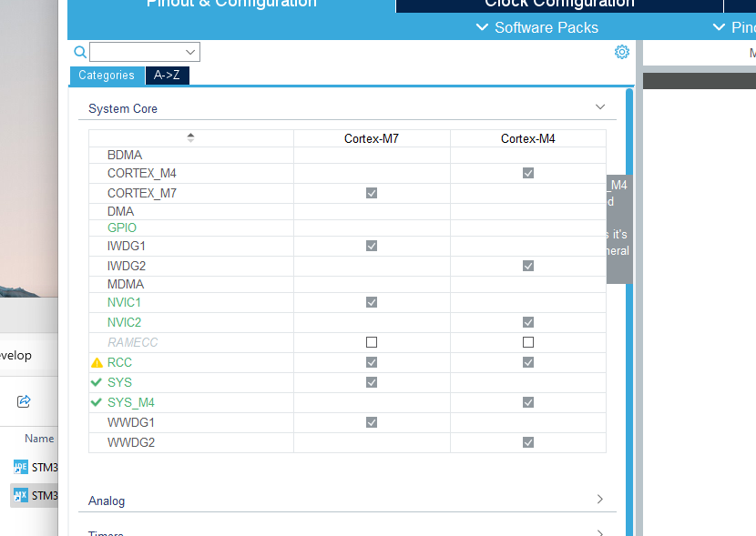Click the search magnifier icon
Viewport: 756px width, 536px height.
click(x=80, y=52)
